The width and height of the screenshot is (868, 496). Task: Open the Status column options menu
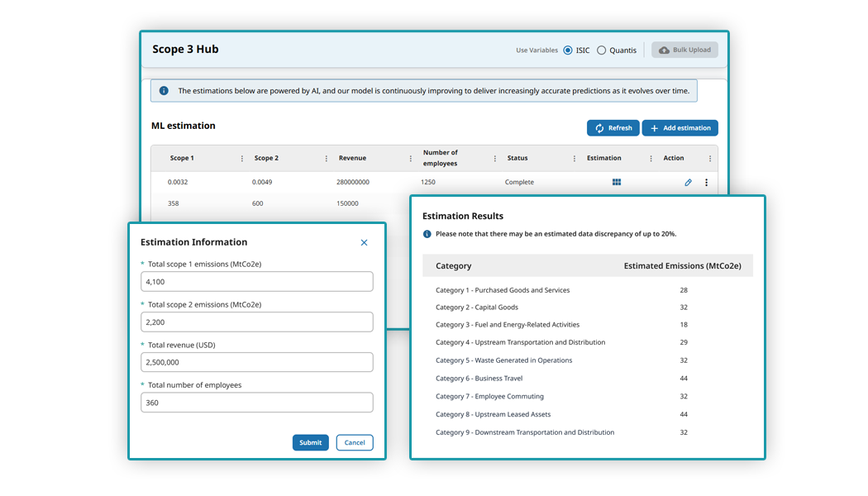[576, 158]
